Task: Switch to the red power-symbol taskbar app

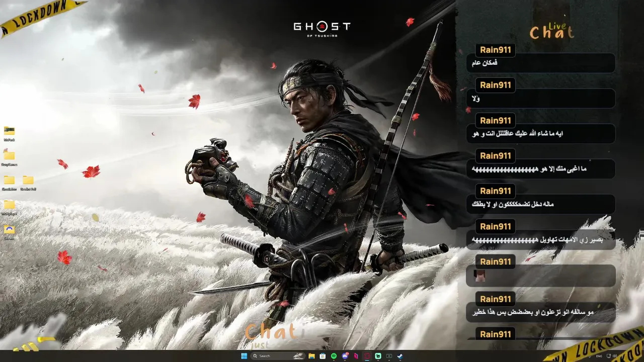Action: [367, 356]
